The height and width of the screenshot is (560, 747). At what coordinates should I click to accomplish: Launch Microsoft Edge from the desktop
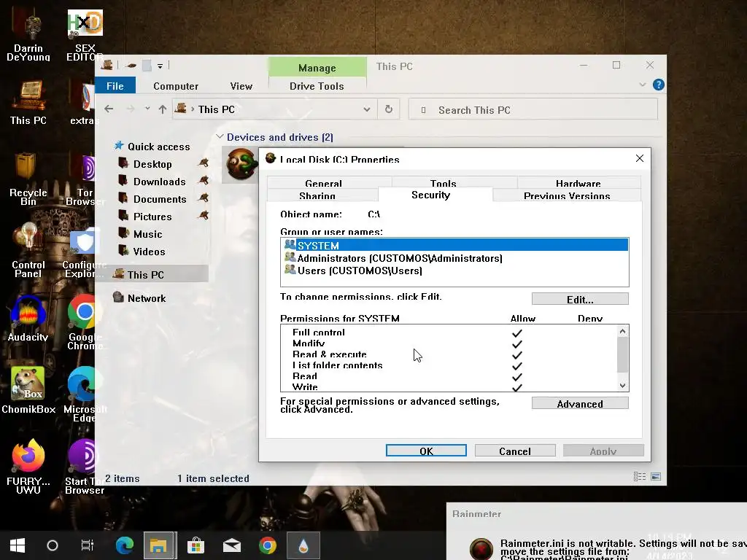85,394
